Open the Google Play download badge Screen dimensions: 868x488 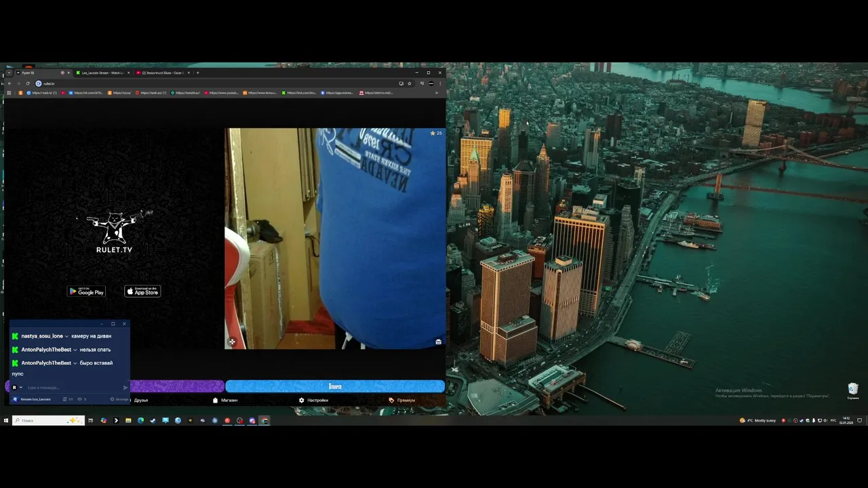click(x=86, y=291)
